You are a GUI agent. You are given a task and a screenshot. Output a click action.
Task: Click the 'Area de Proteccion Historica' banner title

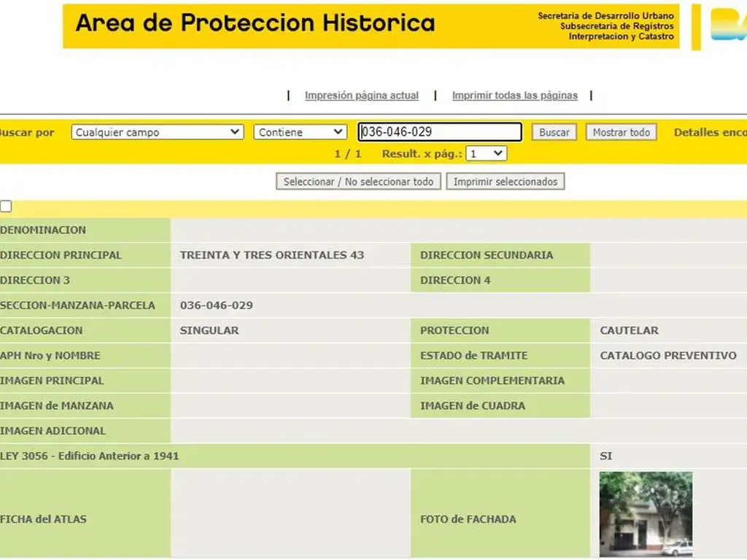click(x=255, y=23)
